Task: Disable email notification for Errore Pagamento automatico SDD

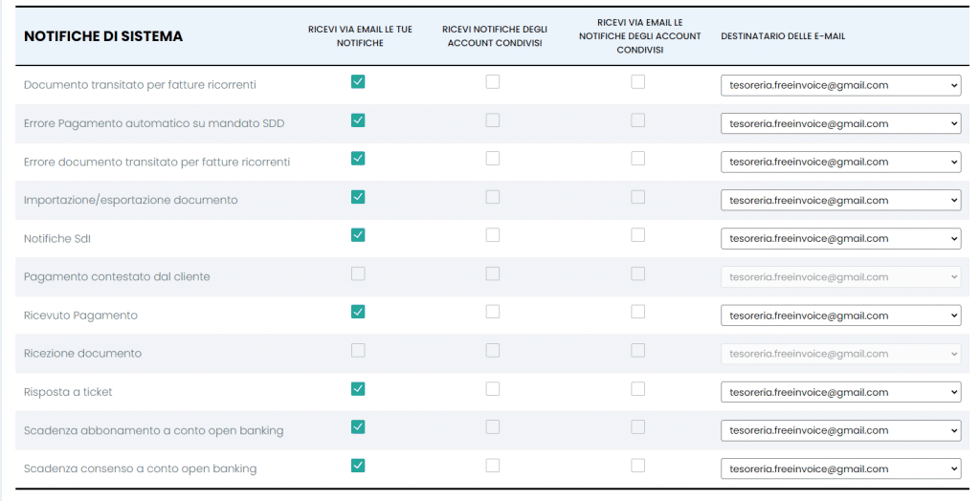Action: [358, 120]
